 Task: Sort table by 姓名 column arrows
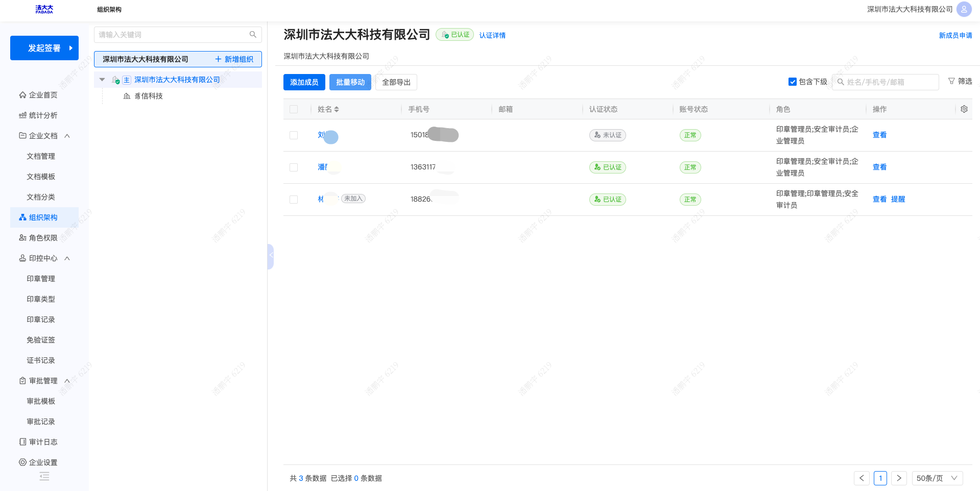337,109
